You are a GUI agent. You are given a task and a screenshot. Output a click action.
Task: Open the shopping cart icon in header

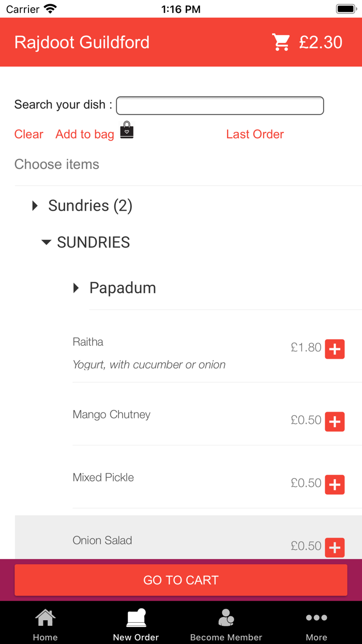281,42
